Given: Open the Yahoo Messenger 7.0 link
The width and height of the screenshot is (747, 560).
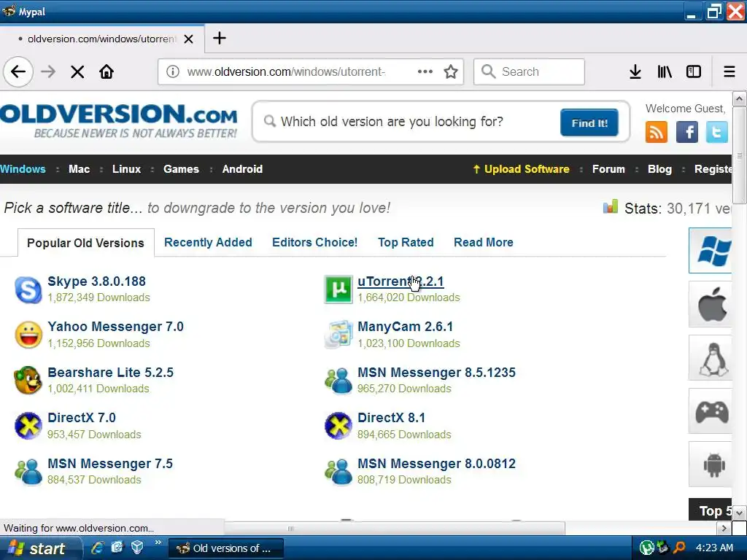Looking at the screenshot, I should [116, 327].
